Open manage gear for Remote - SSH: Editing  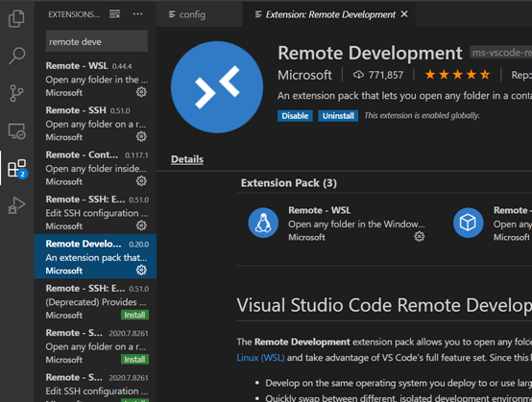[141, 225]
